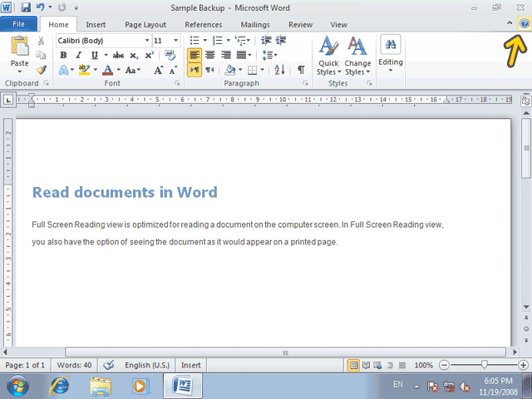
Task: Apply yellow text highlight color
Action: point(84,70)
